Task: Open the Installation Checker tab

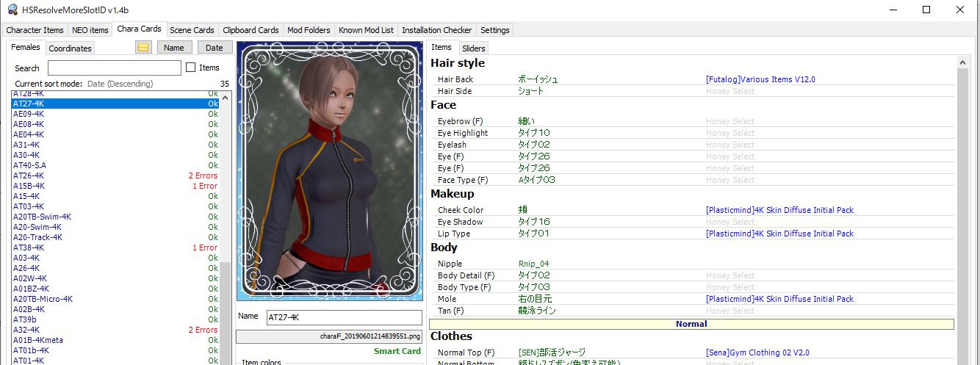Action: 437,30
